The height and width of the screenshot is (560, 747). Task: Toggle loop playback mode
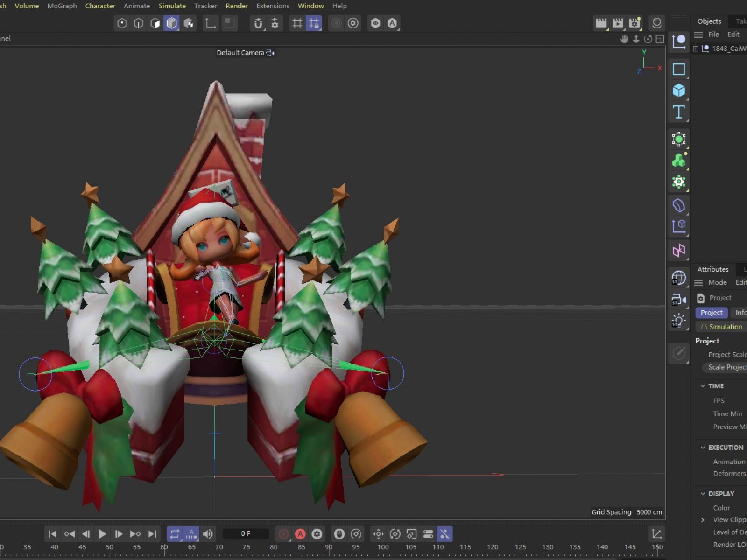tap(175, 534)
